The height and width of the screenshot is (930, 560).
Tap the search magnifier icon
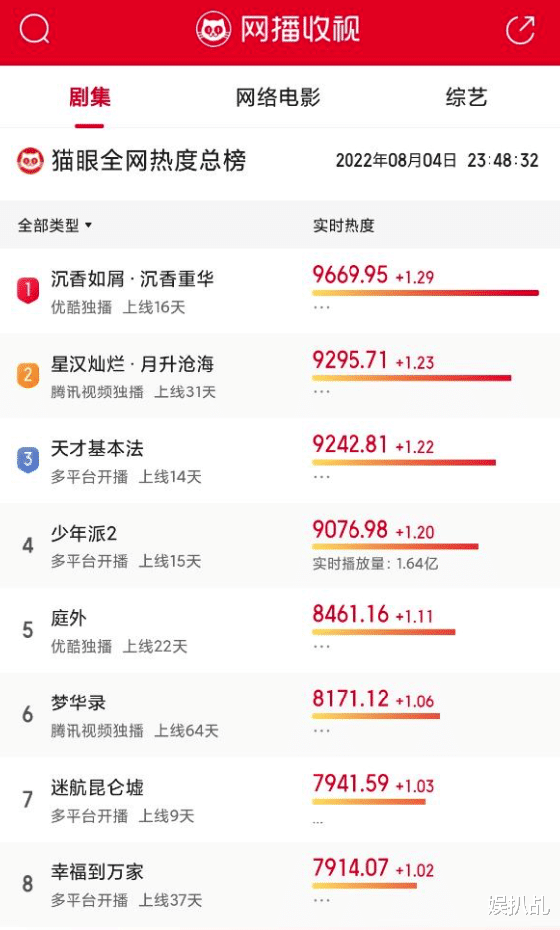(x=35, y=29)
